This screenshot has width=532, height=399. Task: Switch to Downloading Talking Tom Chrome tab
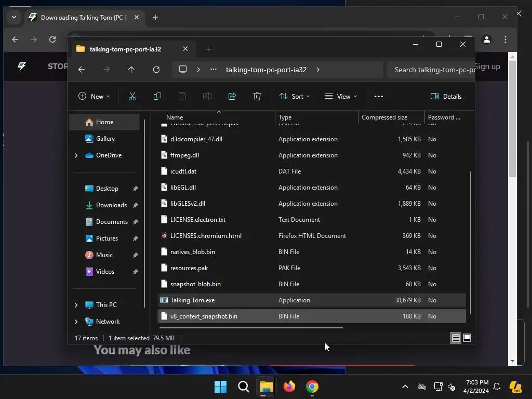[85, 17]
